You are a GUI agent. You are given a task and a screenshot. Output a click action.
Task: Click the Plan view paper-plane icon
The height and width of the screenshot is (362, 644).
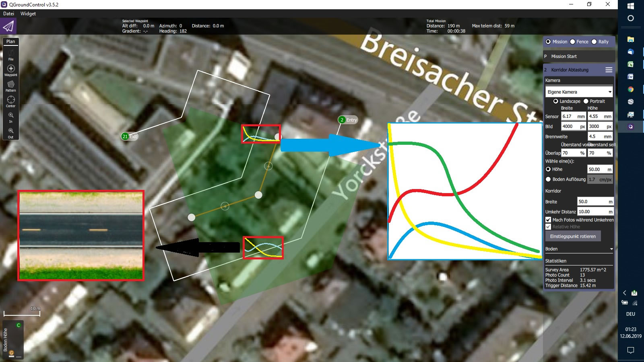[x=8, y=27]
